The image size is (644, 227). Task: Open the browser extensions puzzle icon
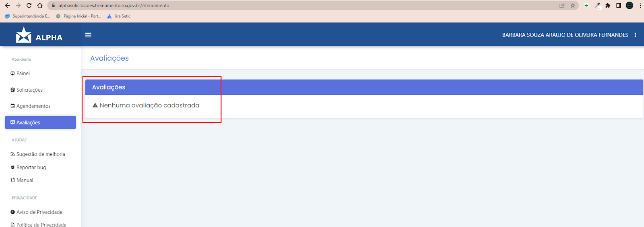click(608, 6)
